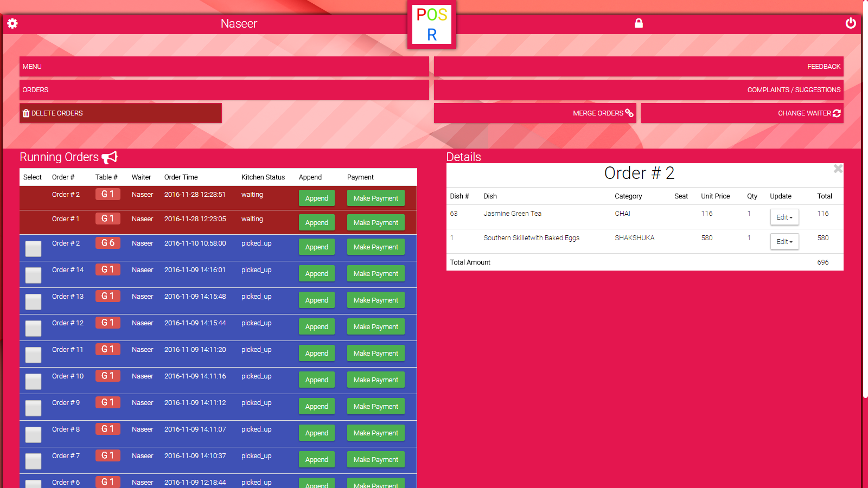Open COMPLAINTS / SUGGESTIONS
The image size is (868, 488).
[x=639, y=90]
